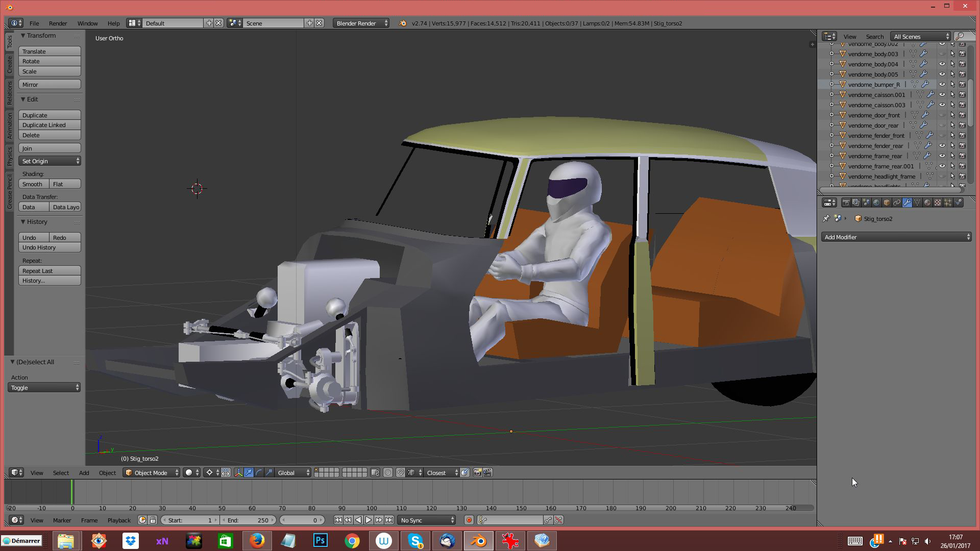Click the Join button
Screen dimensions: 980x551
[x=50, y=148]
